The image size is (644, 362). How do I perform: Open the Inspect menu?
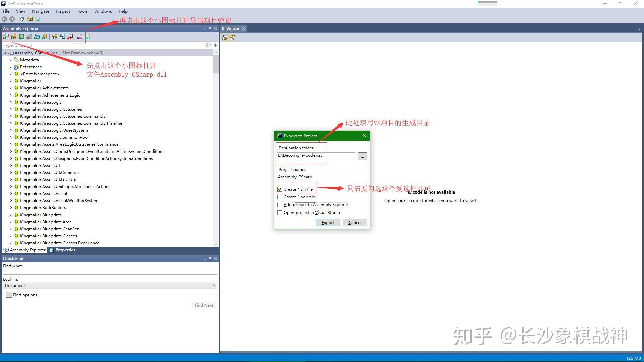pyautogui.click(x=63, y=11)
